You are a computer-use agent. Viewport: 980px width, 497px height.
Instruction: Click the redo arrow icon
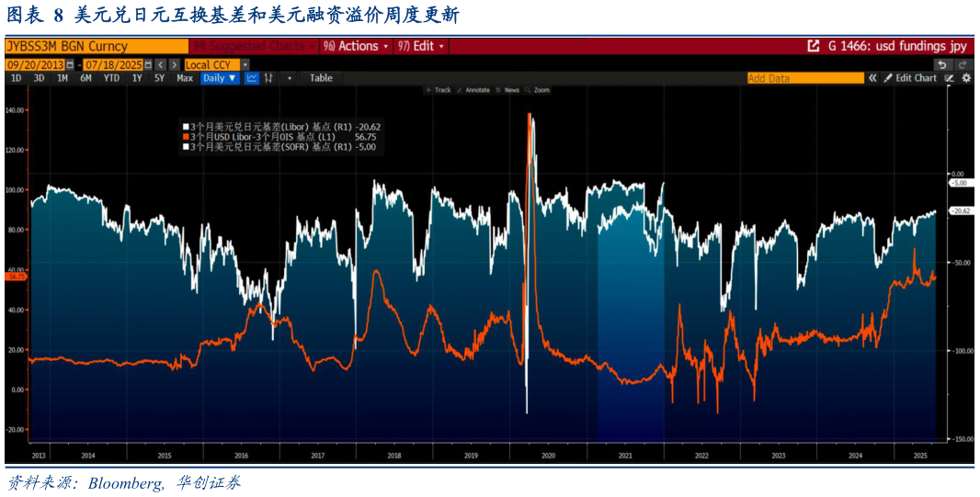[x=963, y=64]
